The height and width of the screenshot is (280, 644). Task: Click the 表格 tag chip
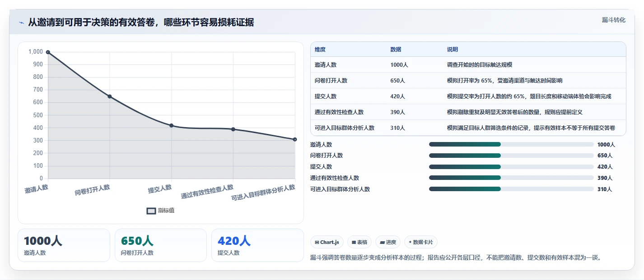coord(359,242)
